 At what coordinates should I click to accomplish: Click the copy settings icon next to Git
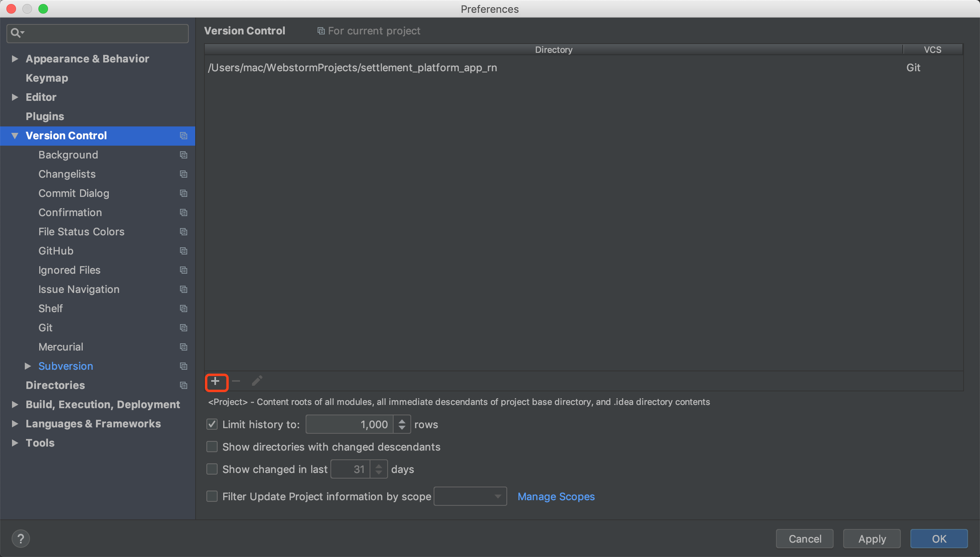click(183, 328)
